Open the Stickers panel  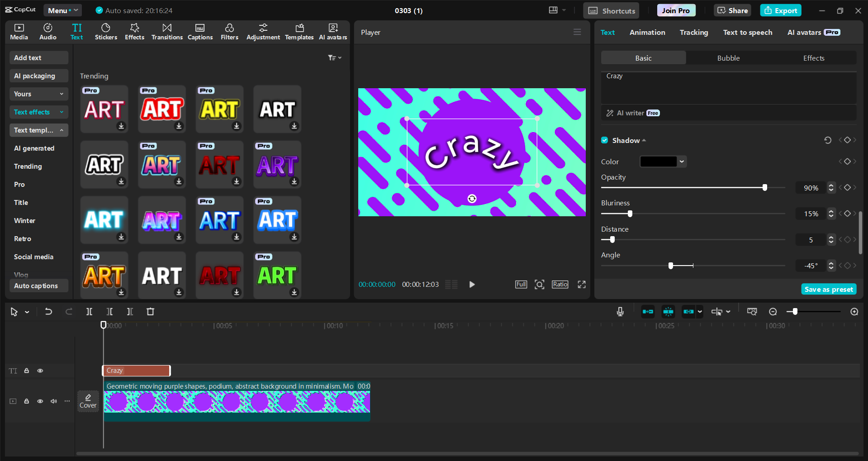[x=106, y=32]
